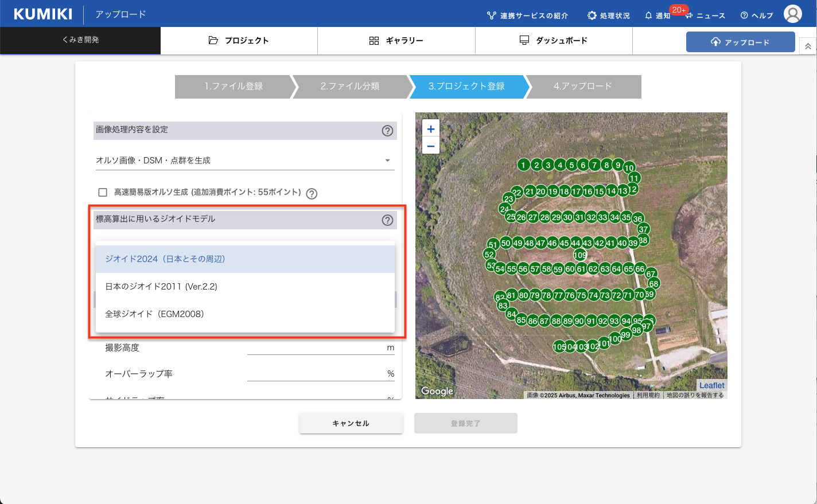Open オルソ画像・DSM・点群を生成 dropdown
Screen dimensions: 817x504
(245, 161)
